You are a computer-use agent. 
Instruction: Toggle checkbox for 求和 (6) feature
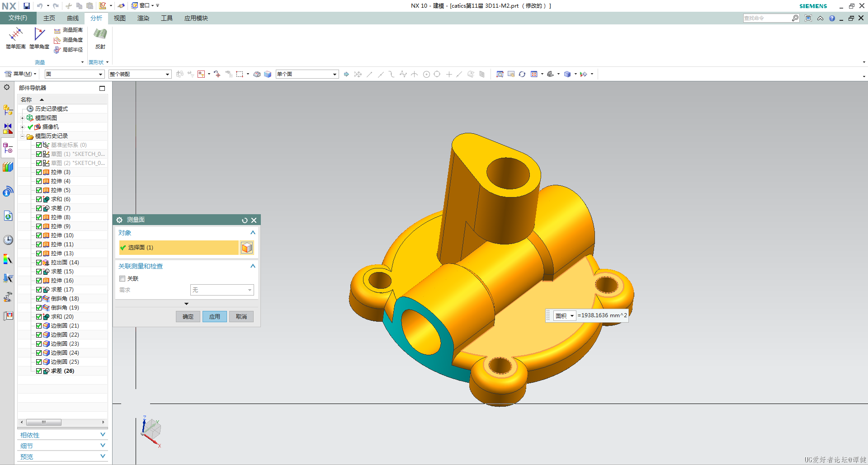pos(39,199)
